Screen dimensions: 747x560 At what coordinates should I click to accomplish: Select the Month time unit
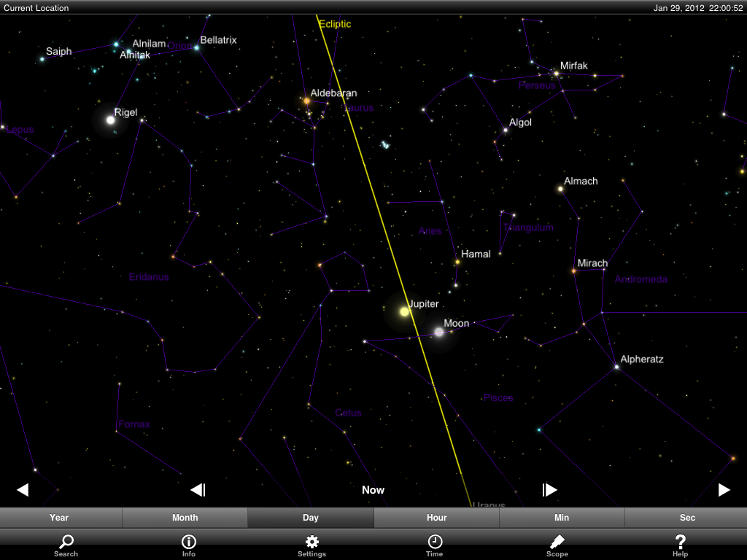point(185,518)
